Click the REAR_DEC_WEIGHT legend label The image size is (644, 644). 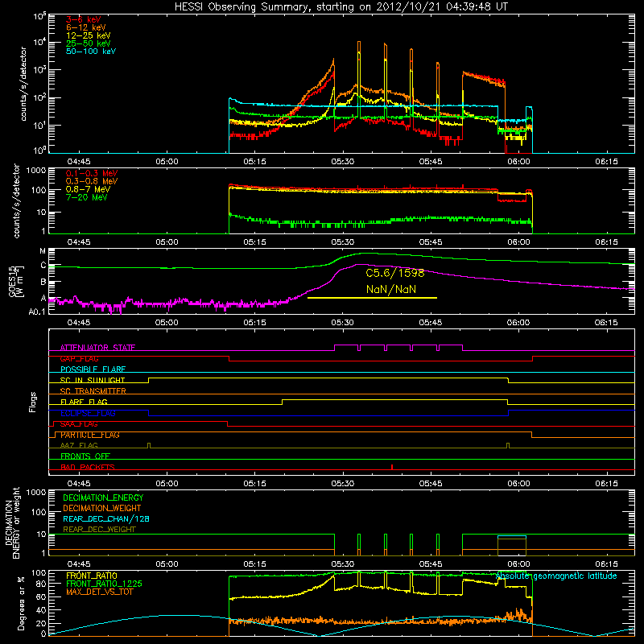99,530
